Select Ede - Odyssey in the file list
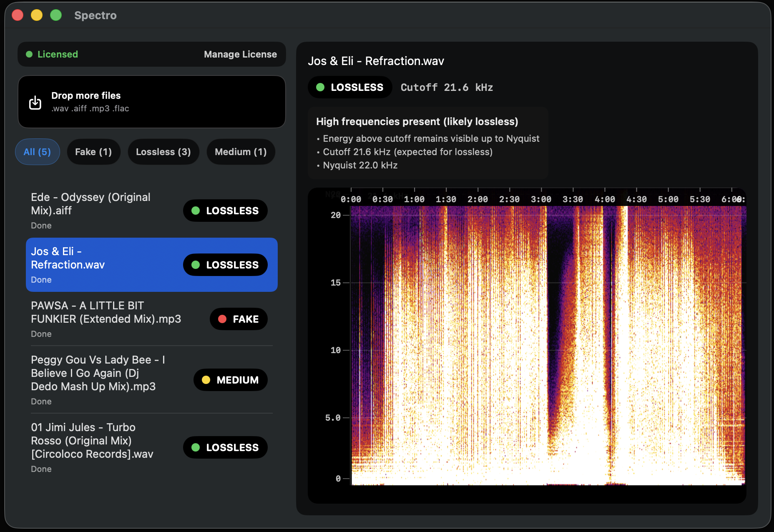The height and width of the screenshot is (532, 774). pyautogui.click(x=90, y=204)
